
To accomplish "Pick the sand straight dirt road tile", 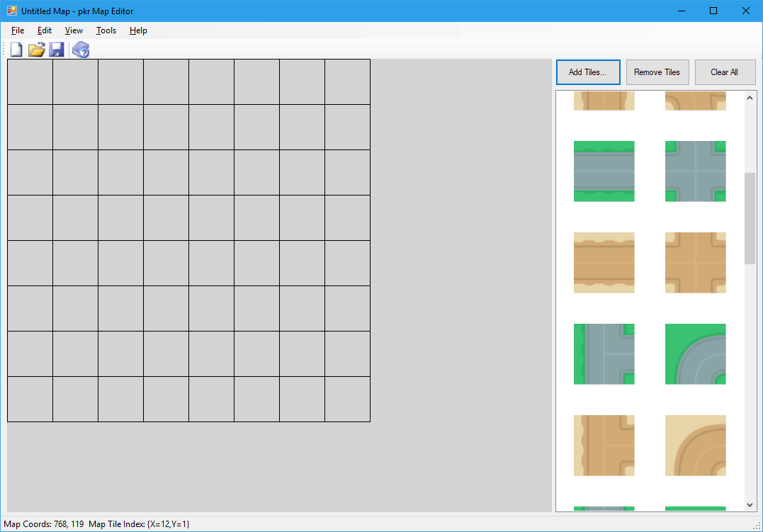I will coord(604,263).
